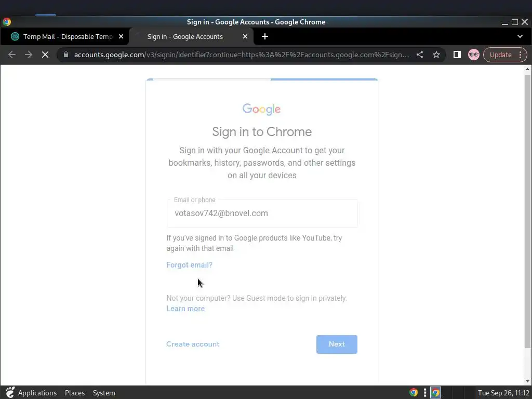
Task: Click the page vertical scrollbar
Action: [x=527, y=210]
